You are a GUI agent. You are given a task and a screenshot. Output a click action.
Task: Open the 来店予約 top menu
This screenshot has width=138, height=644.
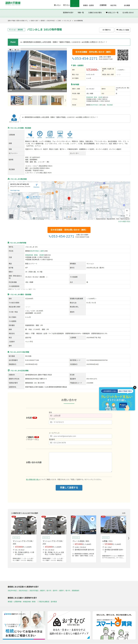113,5
